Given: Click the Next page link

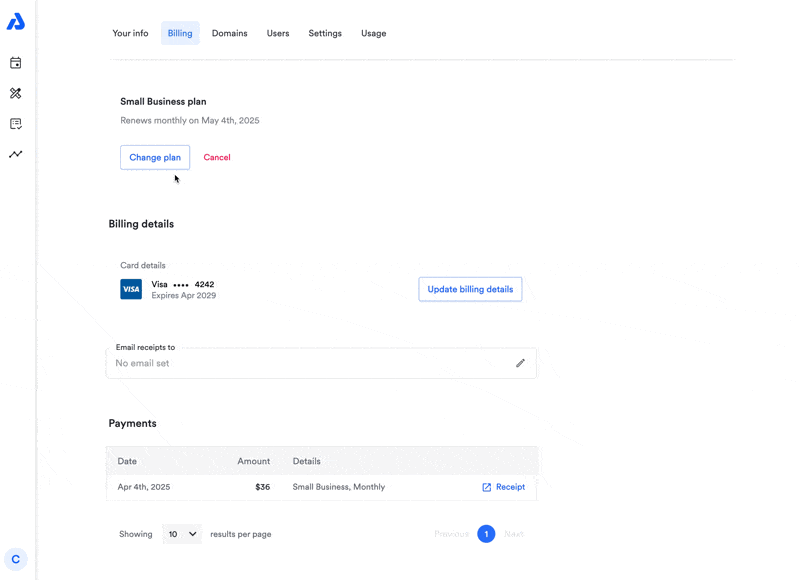Looking at the screenshot, I should coord(514,534).
